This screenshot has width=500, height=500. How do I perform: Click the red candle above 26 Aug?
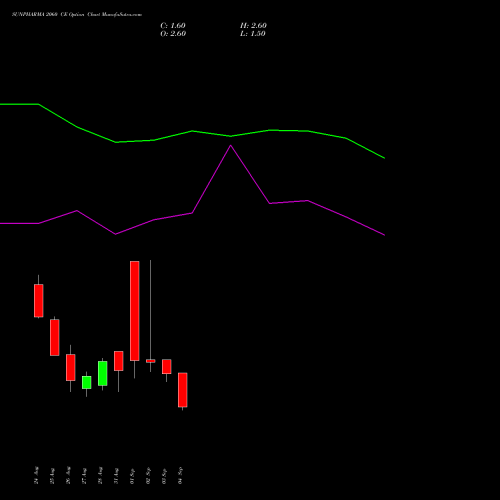(x=71, y=367)
